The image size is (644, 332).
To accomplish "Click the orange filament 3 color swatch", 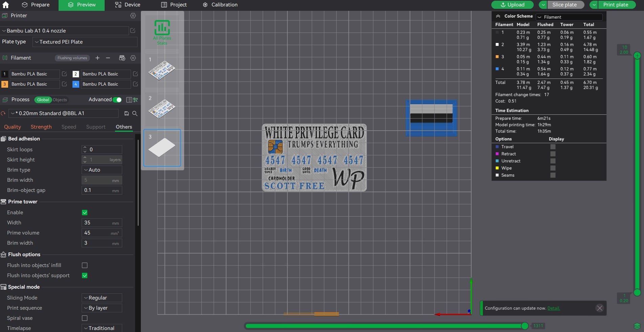I will pyautogui.click(x=4, y=84).
